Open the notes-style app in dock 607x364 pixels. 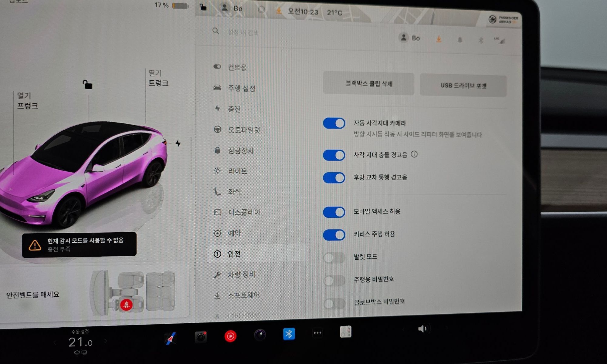(346, 332)
